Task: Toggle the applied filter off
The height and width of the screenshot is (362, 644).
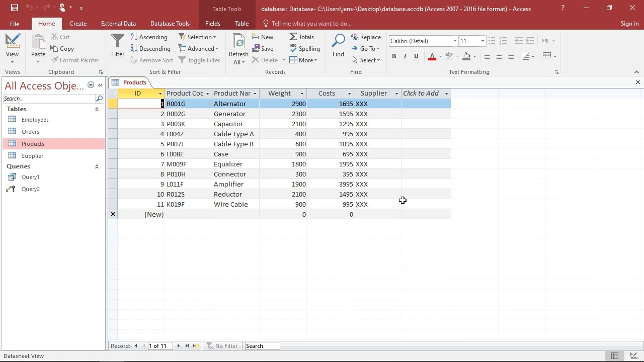Action: 199,60
